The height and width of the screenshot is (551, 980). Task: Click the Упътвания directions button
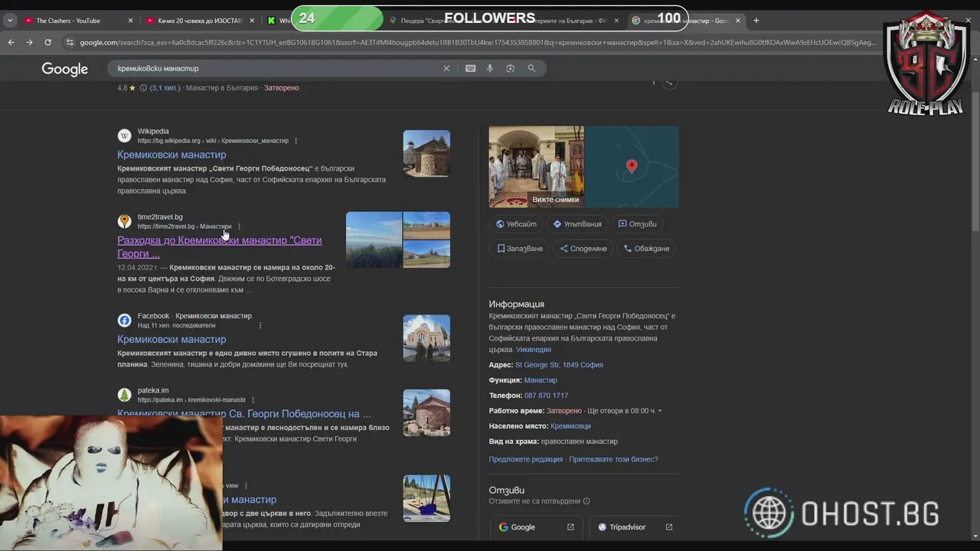(x=578, y=224)
